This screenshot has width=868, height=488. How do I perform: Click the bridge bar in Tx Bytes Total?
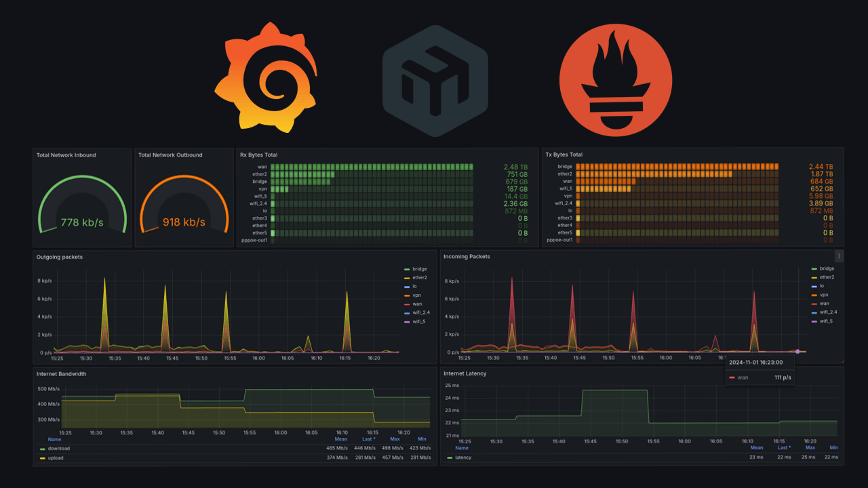[677, 167]
